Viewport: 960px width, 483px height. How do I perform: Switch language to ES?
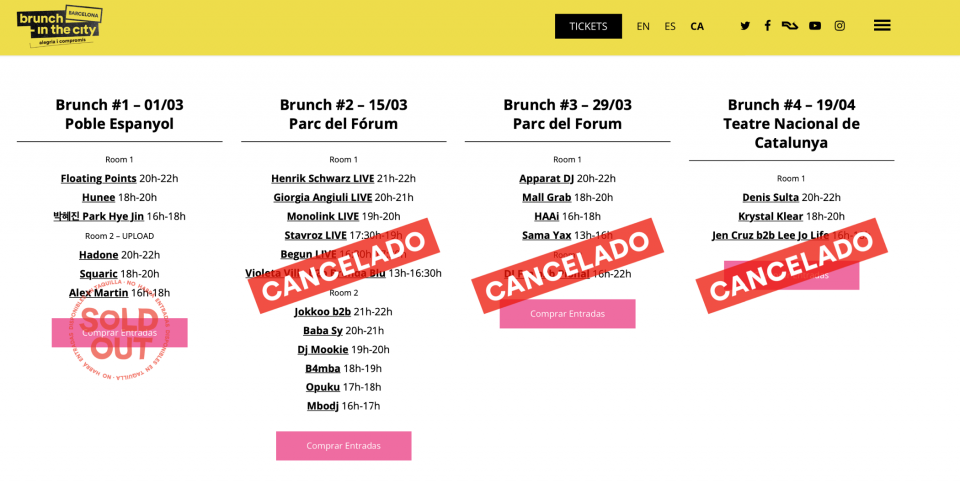670,26
